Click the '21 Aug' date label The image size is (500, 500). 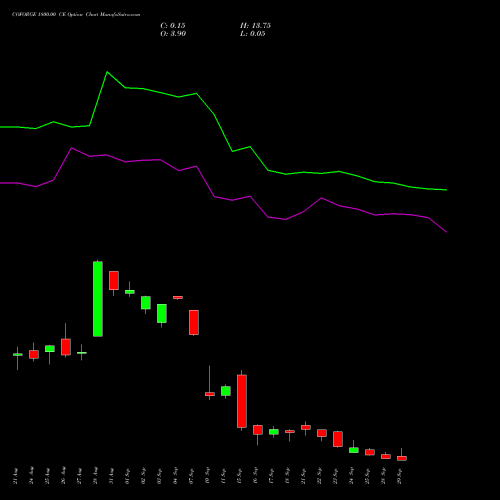click(x=16, y=476)
